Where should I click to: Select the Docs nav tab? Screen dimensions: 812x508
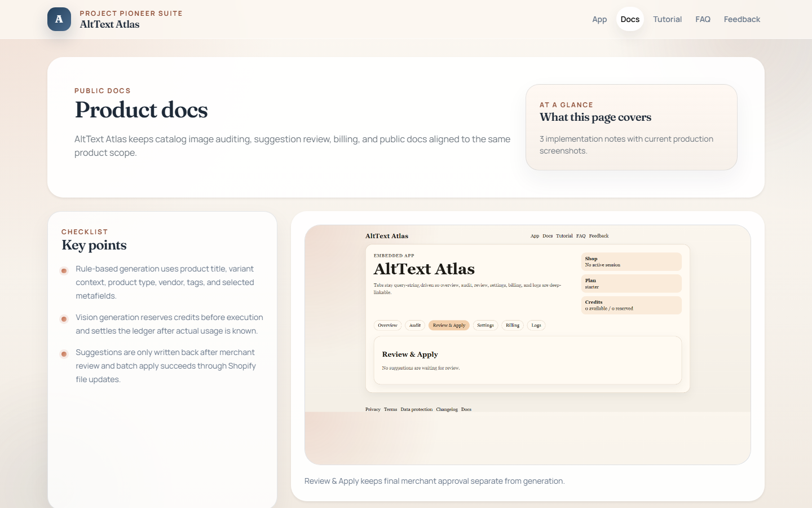pos(630,19)
